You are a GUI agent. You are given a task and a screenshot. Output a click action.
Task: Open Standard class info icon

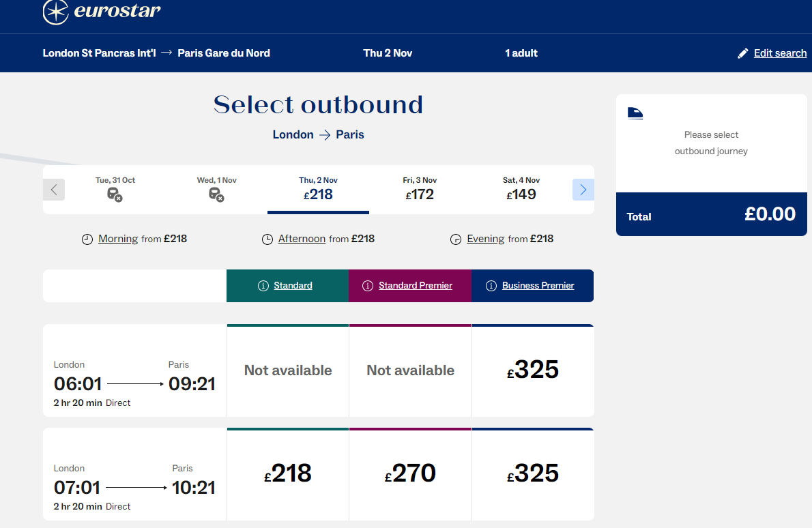[263, 286]
